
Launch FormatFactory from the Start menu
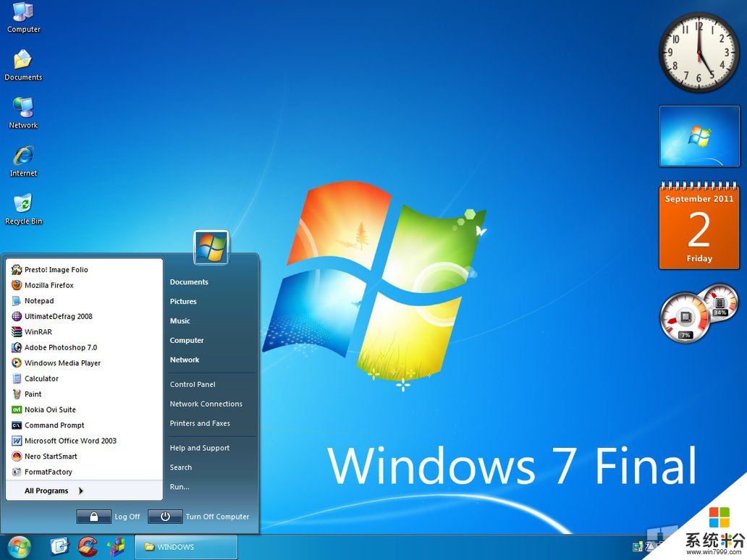pyautogui.click(x=84, y=472)
